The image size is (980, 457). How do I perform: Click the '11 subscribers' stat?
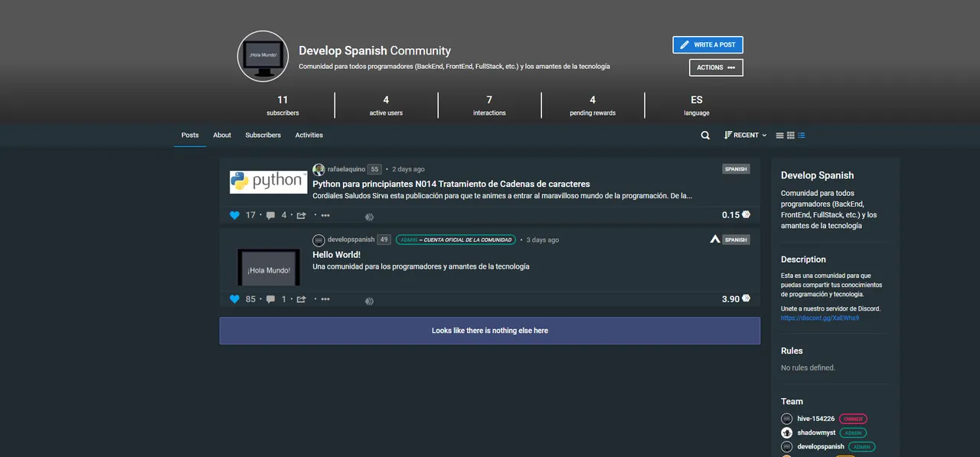(283, 106)
